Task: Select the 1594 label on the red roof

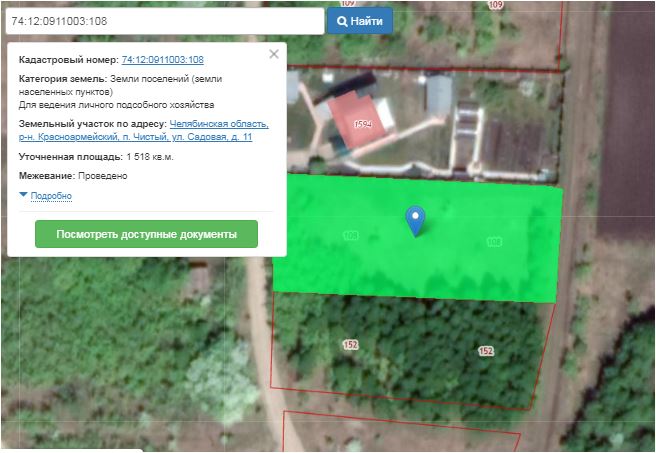Action: point(362,124)
